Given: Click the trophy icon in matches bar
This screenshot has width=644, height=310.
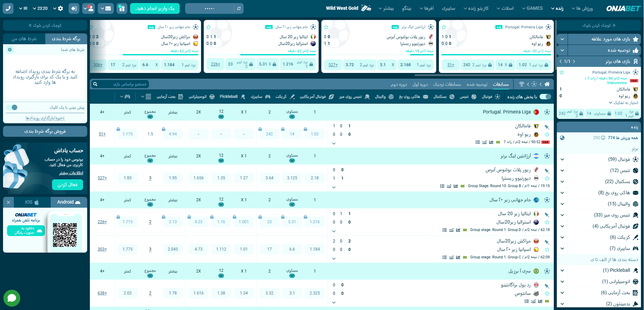Looking at the screenshot, I should point(522,84).
